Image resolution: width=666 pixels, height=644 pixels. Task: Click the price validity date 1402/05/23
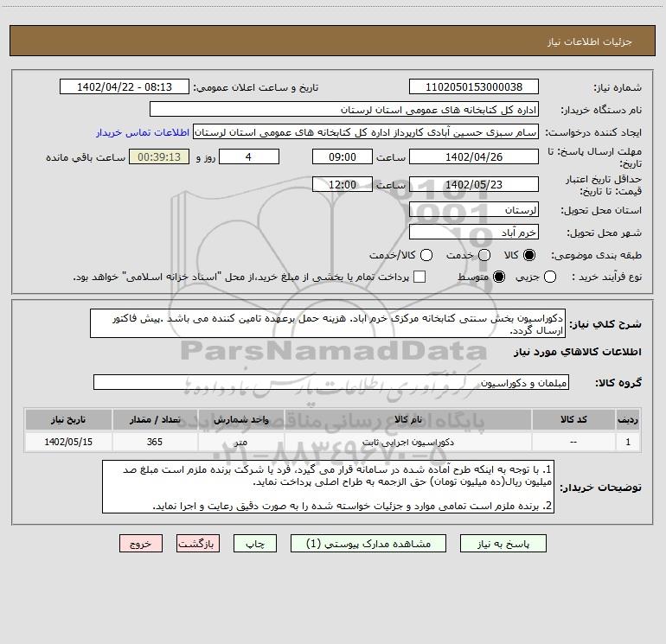pyautogui.click(x=474, y=184)
